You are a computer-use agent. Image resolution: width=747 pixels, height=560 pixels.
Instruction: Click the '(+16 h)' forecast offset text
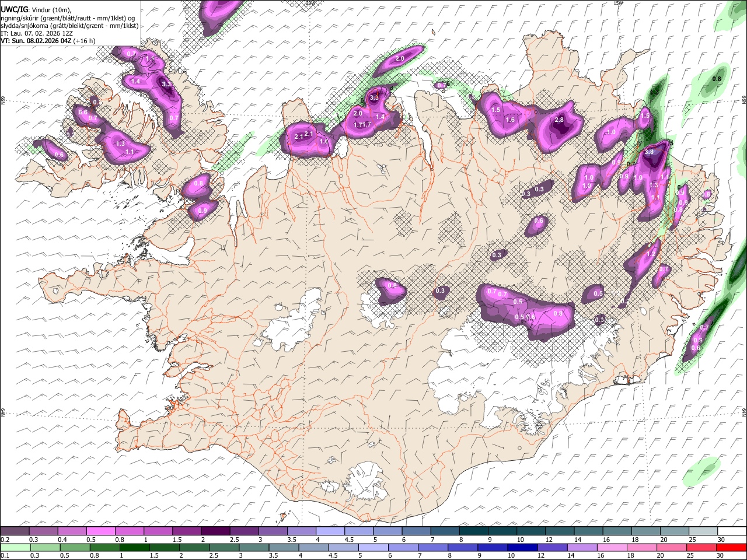click(x=85, y=41)
